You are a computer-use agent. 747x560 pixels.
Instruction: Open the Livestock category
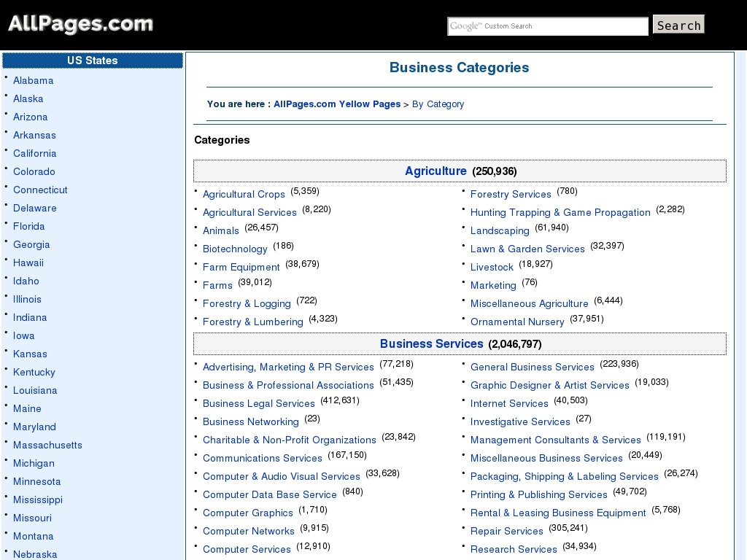tap(492, 267)
